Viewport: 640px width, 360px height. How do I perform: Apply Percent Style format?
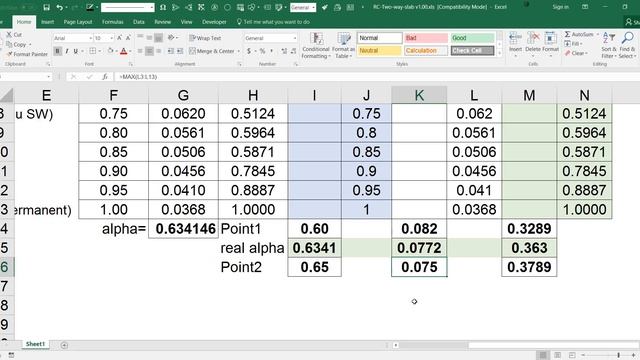click(262, 51)
